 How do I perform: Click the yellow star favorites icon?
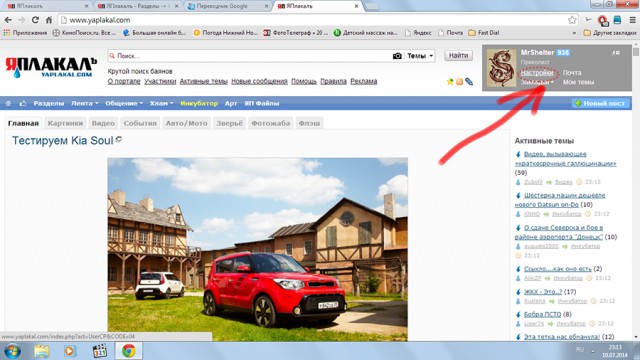click(450, 82)
